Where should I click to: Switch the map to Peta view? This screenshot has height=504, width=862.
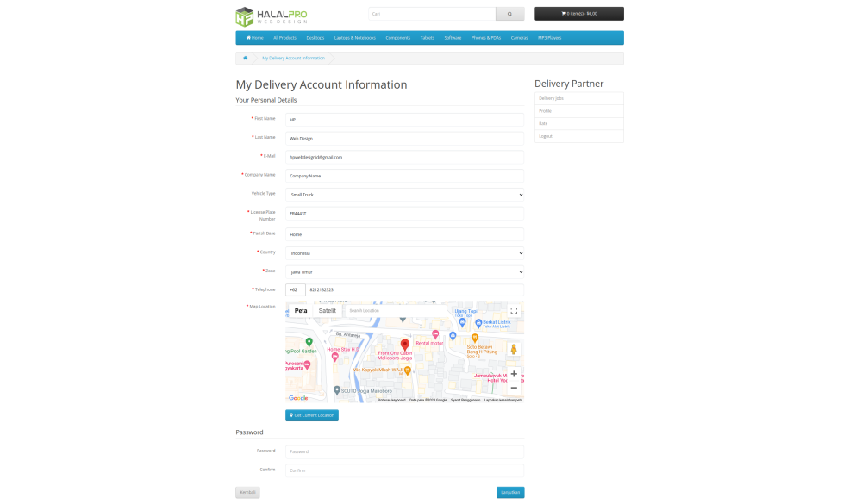[301, 311]
